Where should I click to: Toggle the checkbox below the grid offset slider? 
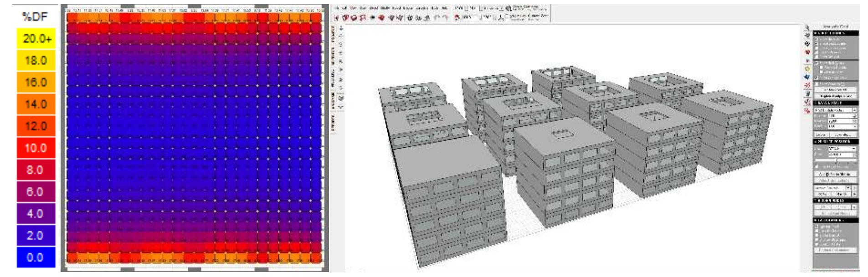[x=817, y=166]
